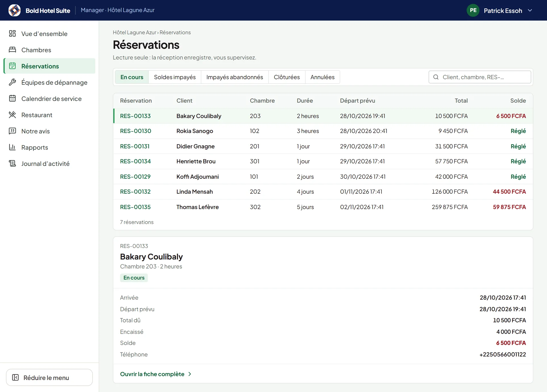Open reservation RES-00135
Viewport: 547px width, 392px height.
coord(135,207)
